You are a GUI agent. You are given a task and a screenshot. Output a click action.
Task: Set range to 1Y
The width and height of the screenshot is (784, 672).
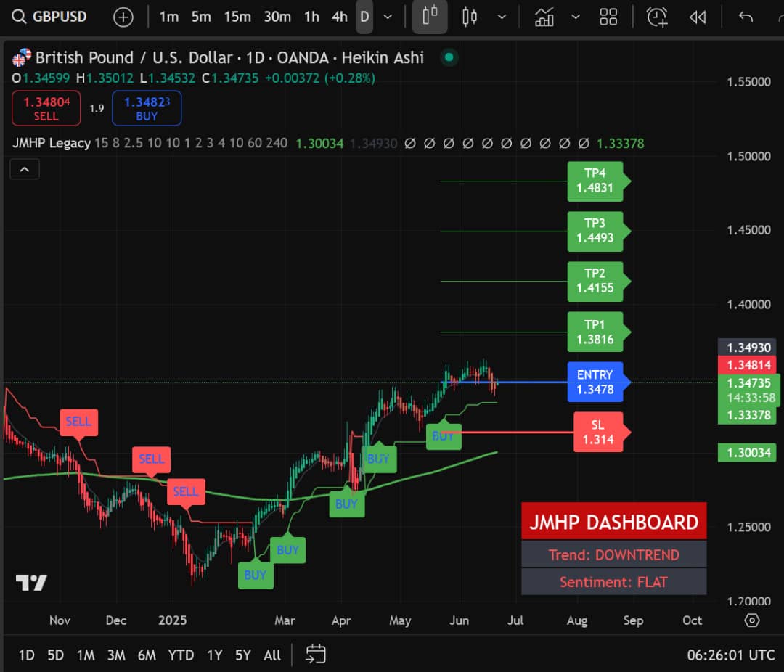pos(214,655)
